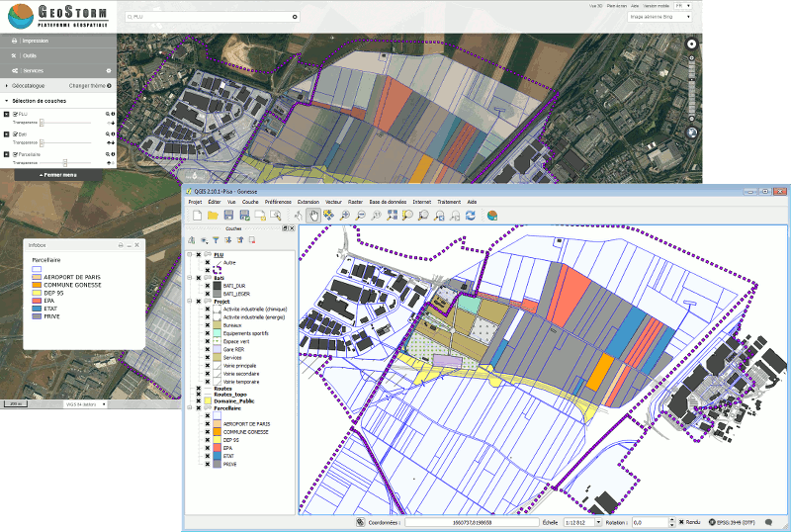Create a new project in QGIS toolbar
Screen dimensions: 791x532
tap(197, 216)
